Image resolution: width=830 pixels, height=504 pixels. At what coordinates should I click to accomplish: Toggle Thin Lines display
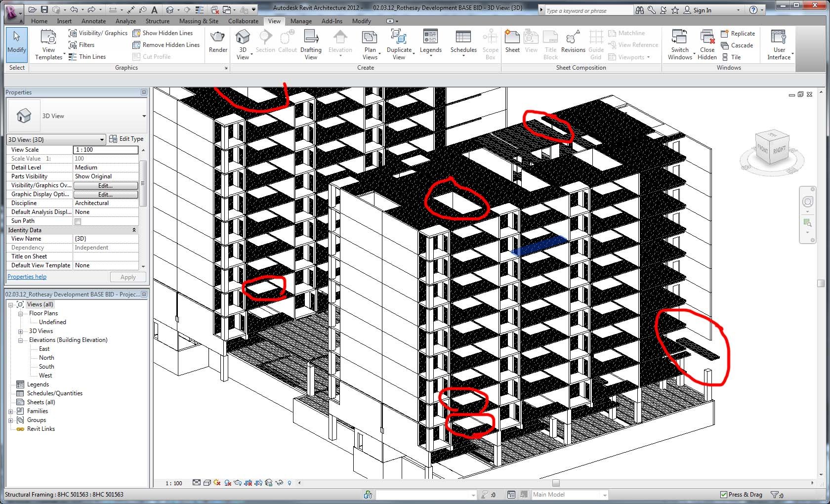point(87,57)
